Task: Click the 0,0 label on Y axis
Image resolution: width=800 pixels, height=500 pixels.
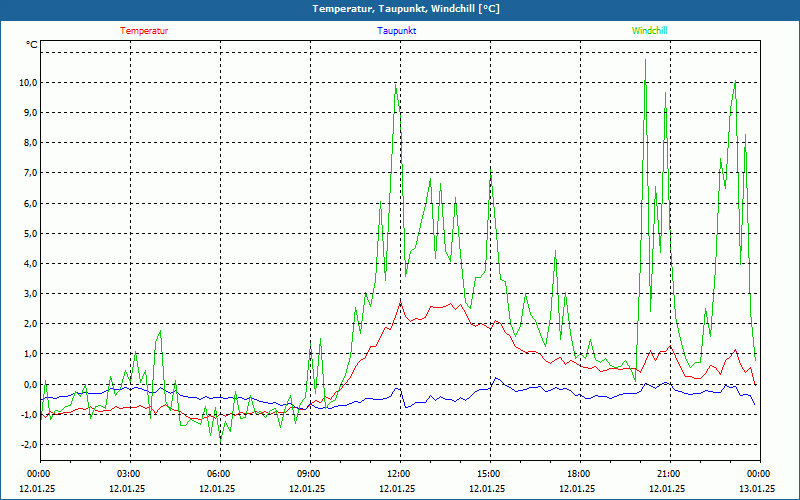Action: click(27, 384)
